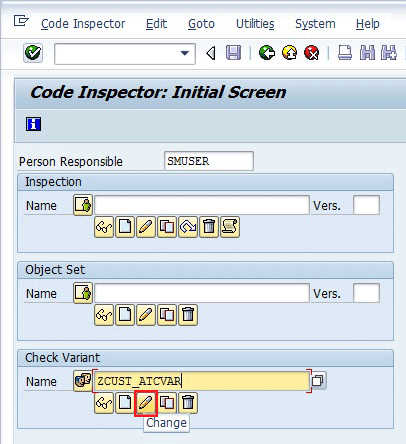Image resolution: width=406 pixels, height=444 pixels.
Task: Toggle the Inspection local/global user button
Action: point(83,205)
